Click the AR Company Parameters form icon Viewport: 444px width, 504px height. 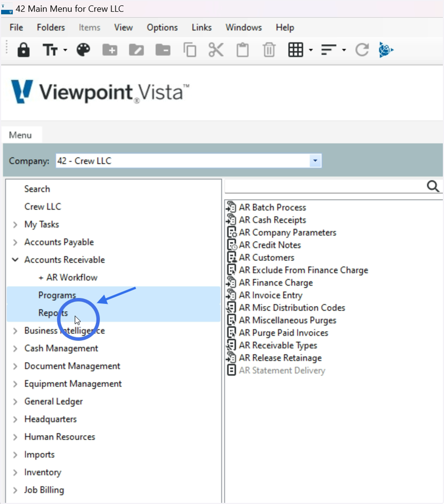tap(232, 232)
